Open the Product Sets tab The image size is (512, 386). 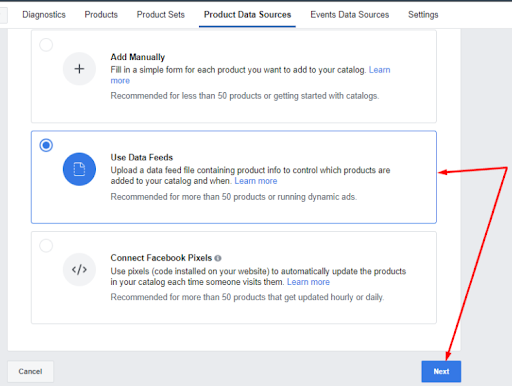[161, 15]
